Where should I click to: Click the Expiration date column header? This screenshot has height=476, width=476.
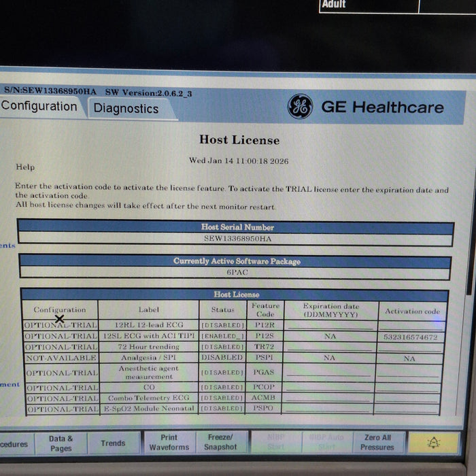331,310
